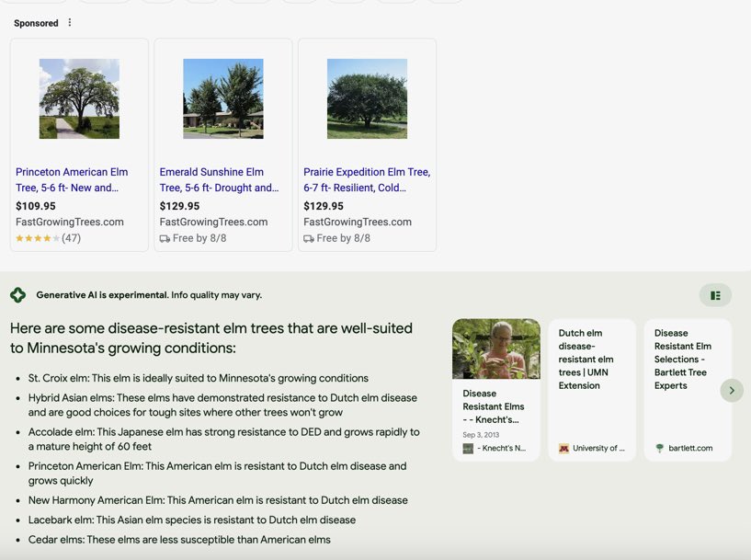Switch the AI overview to list view
The image size is (751, 560).
tap(715, 294)
